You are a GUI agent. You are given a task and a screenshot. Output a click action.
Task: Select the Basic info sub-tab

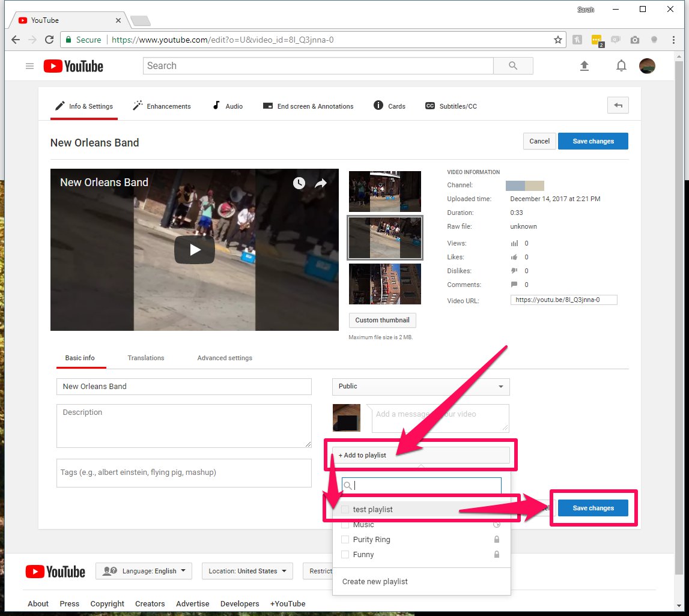coord(80,358)
